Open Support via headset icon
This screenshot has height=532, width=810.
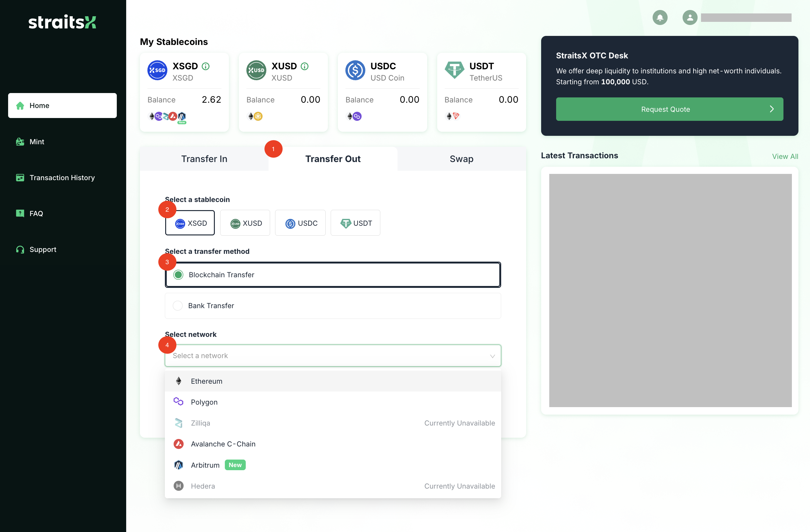20,249
